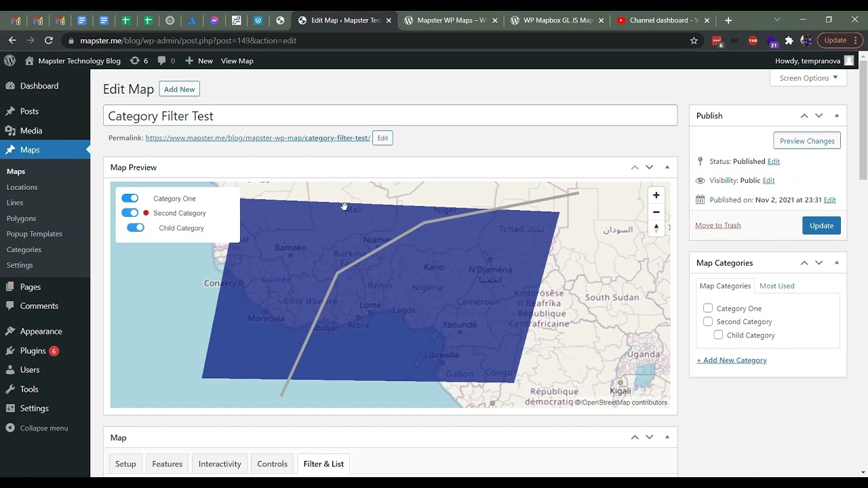Image resolution: width=868 pixels, height=488 pixels.
Task: Edit the permalink with Edit button
Action: (382, 138)
